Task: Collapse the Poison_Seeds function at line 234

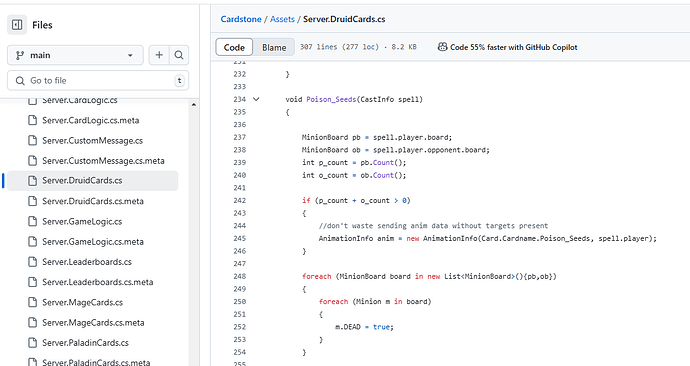Action: [x=256, y=99]
